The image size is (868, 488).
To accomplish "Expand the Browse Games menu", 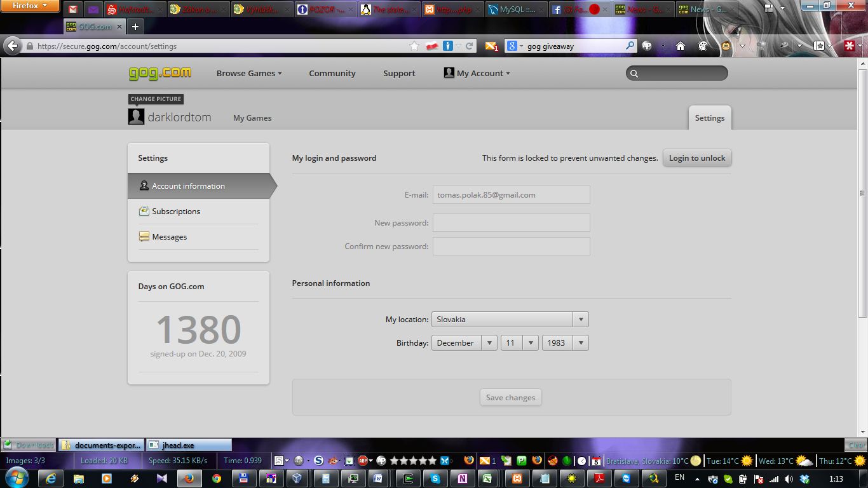I will [x=249, y=73].
